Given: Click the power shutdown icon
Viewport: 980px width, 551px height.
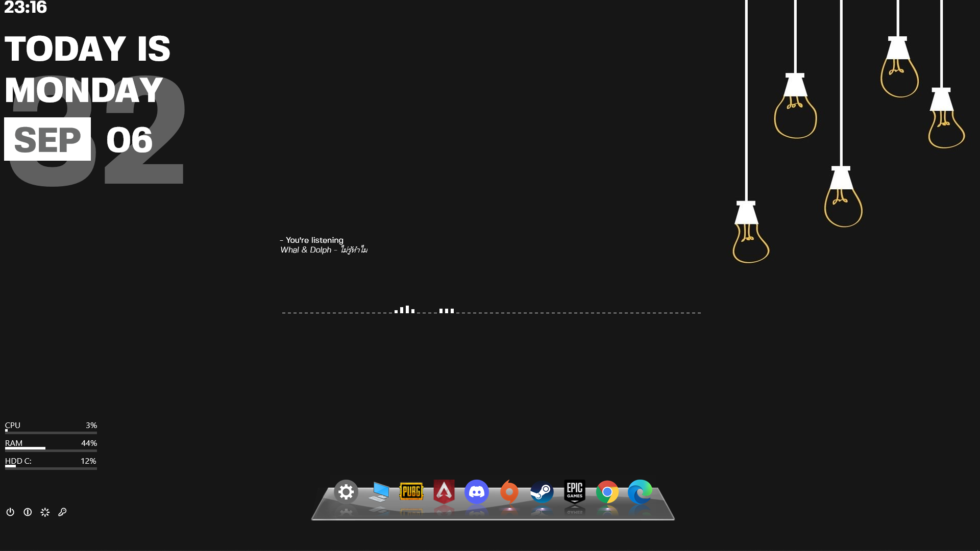Looking at the screenshot, I should [10, 512].
